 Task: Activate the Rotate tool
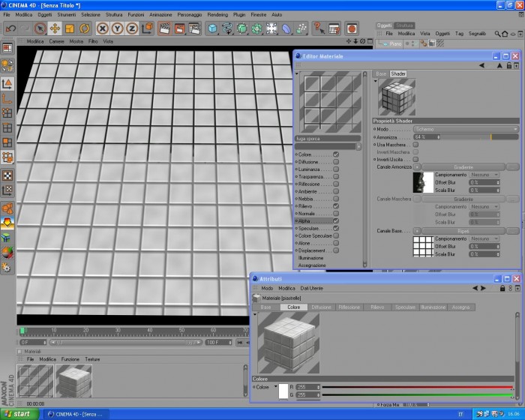pos(84,28)
